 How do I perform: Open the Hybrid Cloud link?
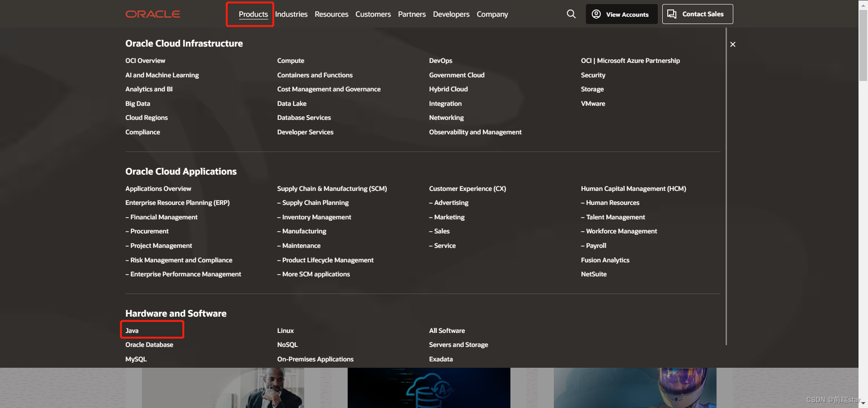[448, 89]
